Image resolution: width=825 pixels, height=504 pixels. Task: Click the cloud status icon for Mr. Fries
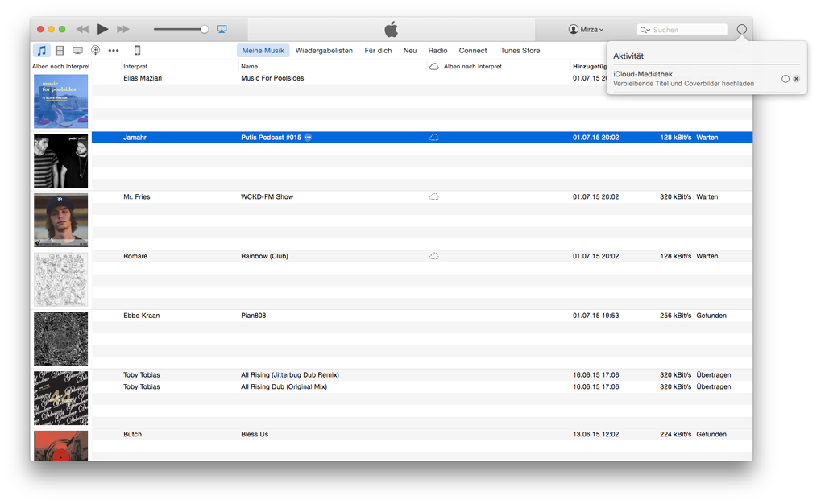click(x=434, y=197)
